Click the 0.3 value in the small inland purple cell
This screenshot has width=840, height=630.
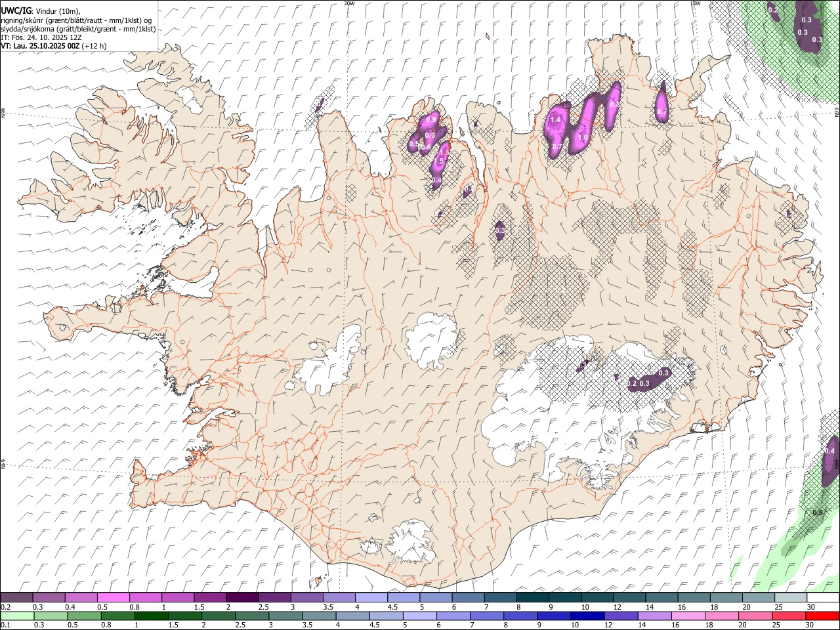coord(500,230)
